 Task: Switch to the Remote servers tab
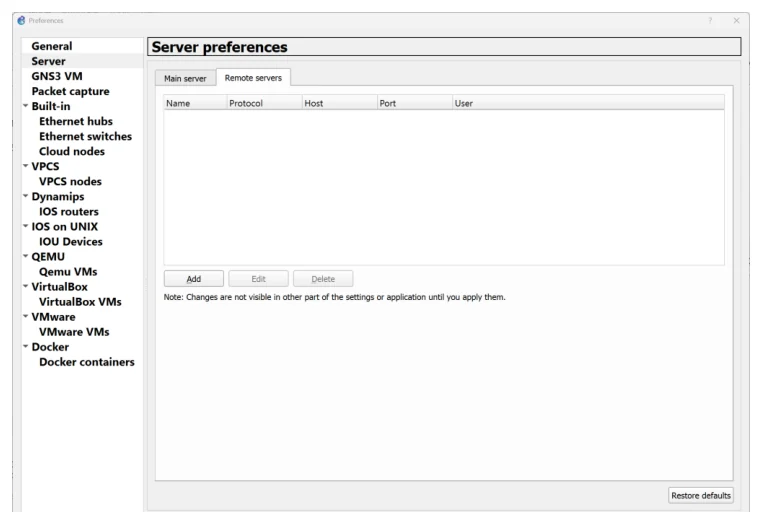click(x=253, y=78)
